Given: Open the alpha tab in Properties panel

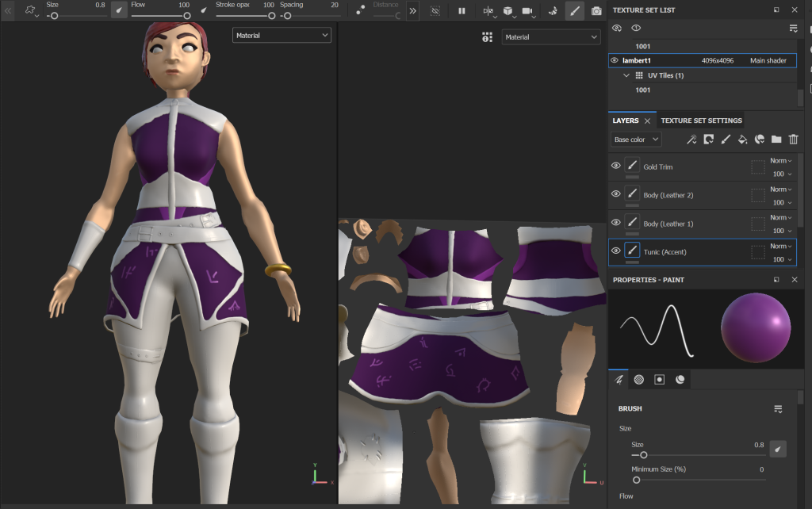Looking at the screenshot, I should point(638,380).
